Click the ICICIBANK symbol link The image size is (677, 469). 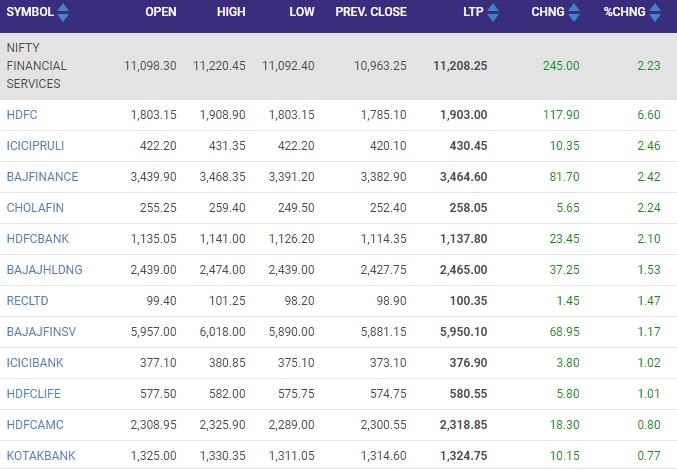(x=35, y=363)
